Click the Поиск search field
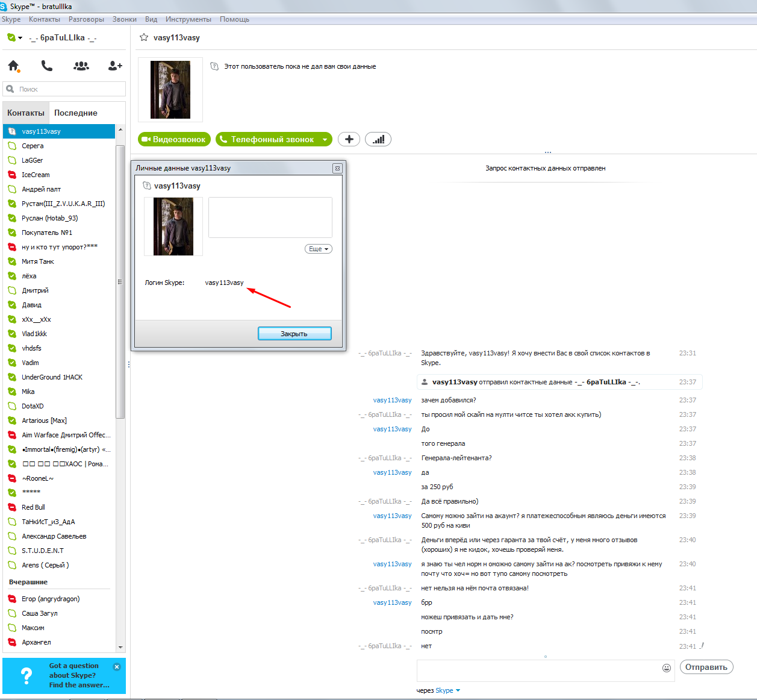Viewport: 757px width, 700px height. (64, 89)
